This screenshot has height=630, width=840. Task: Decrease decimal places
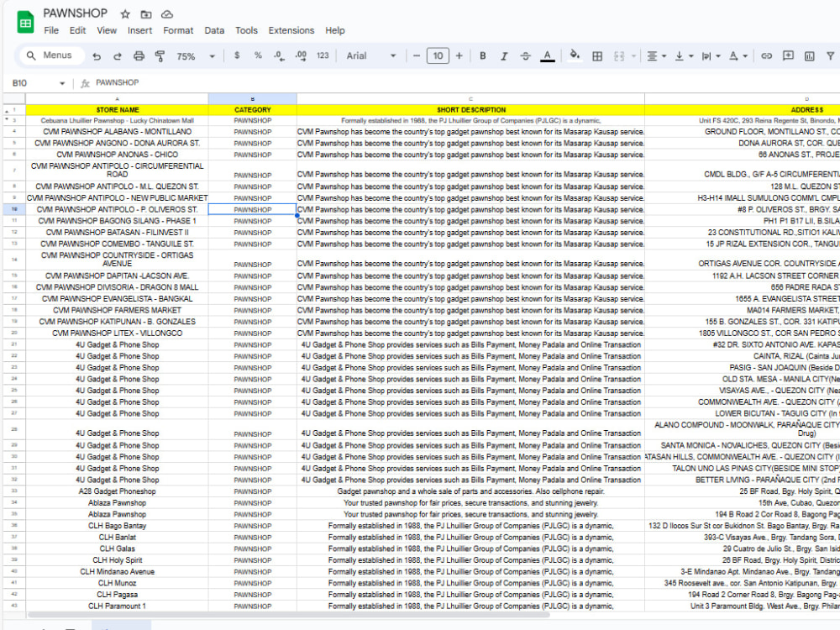coord(279,55)
